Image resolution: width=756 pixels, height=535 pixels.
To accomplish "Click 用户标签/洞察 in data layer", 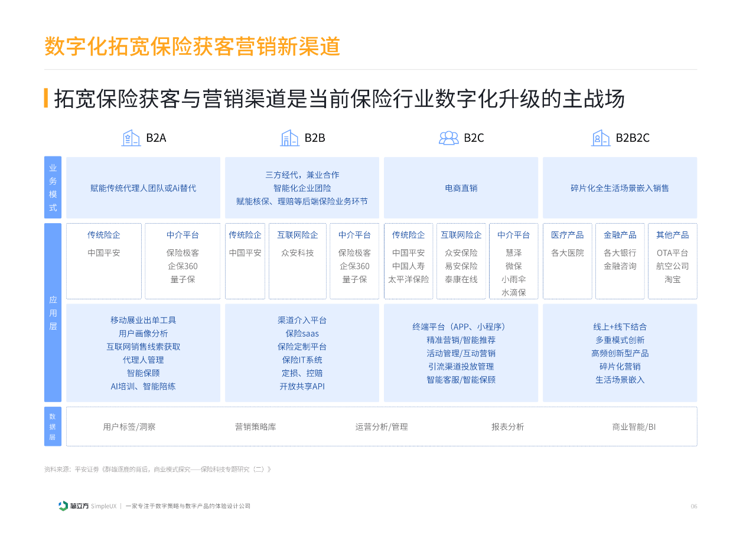I will click(129, 426).
